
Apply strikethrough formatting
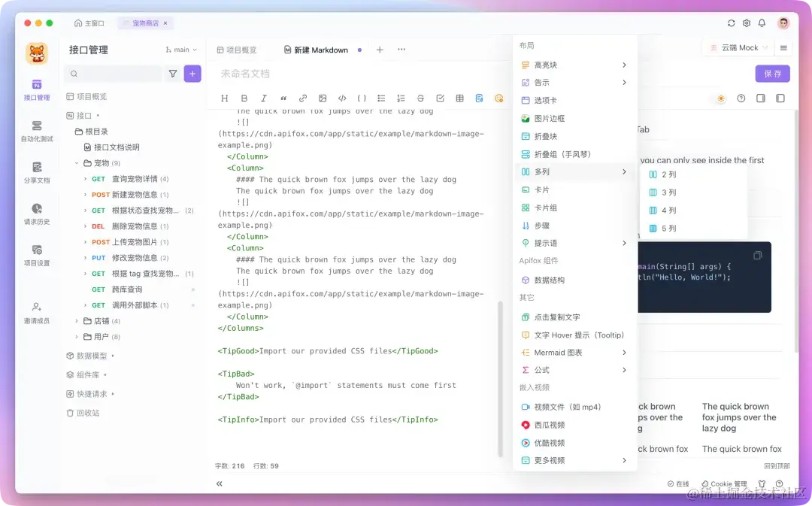[420, 98]
